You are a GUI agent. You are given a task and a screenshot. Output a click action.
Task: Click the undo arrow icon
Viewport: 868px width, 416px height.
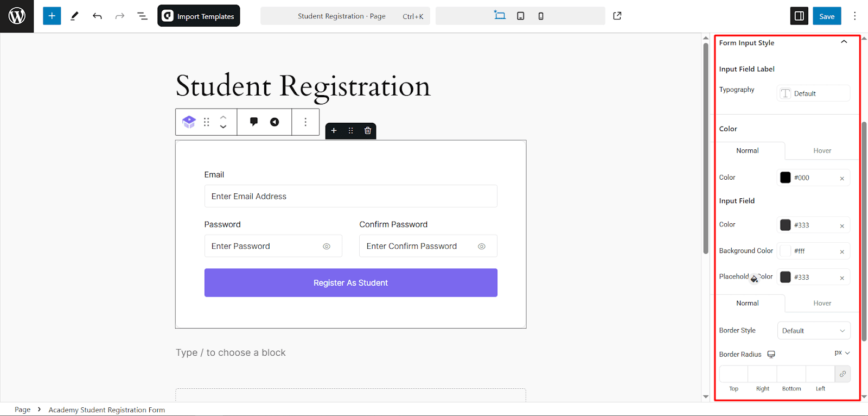click(97, 16)
